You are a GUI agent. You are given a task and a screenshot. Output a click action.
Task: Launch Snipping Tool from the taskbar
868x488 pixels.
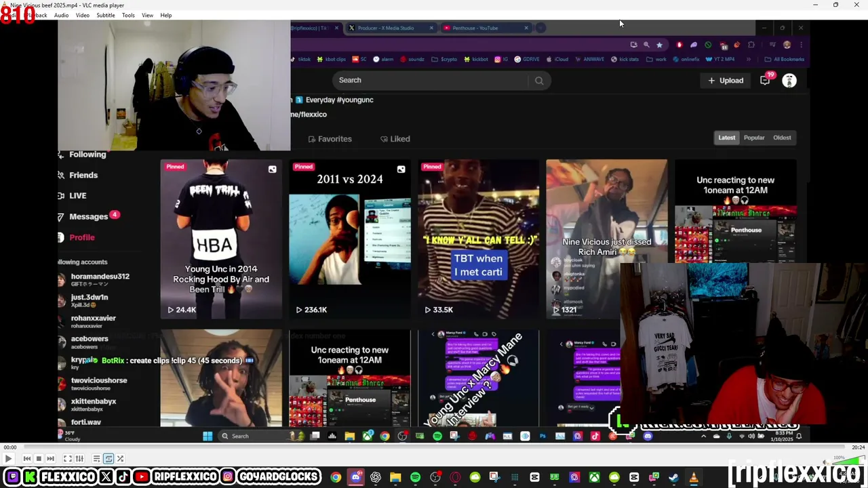pyautogui.click(x=494, y=478)
